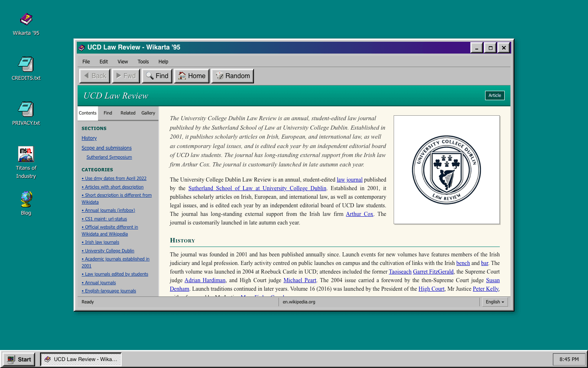Follow Sutherland School of Law link
This screenshot has width=588, height=368.
tap(257, 188)
